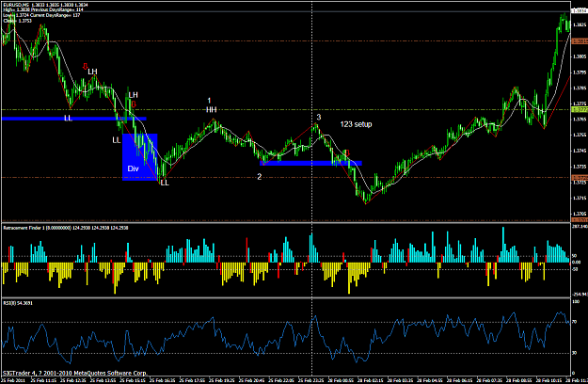The width and height of the screenshot is (588, 384).
Task: Select the number "3" chart label
Action: (x=318, y=117)
